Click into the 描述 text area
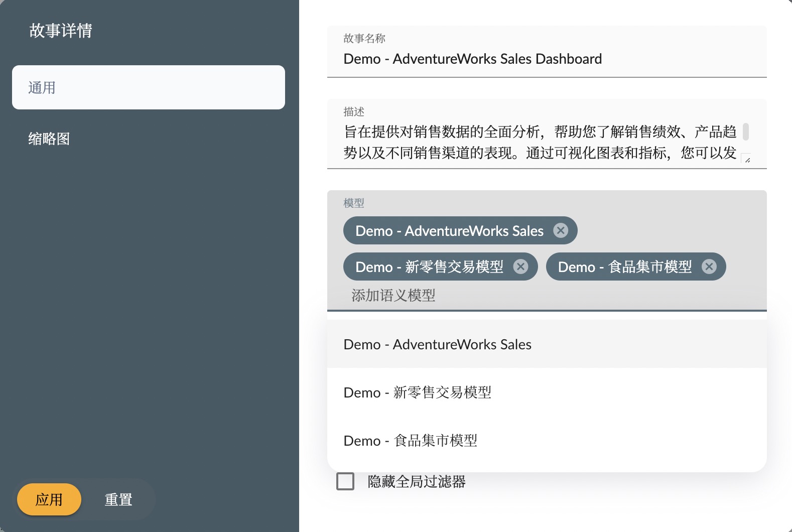792x532 pixels. [539, 142]
